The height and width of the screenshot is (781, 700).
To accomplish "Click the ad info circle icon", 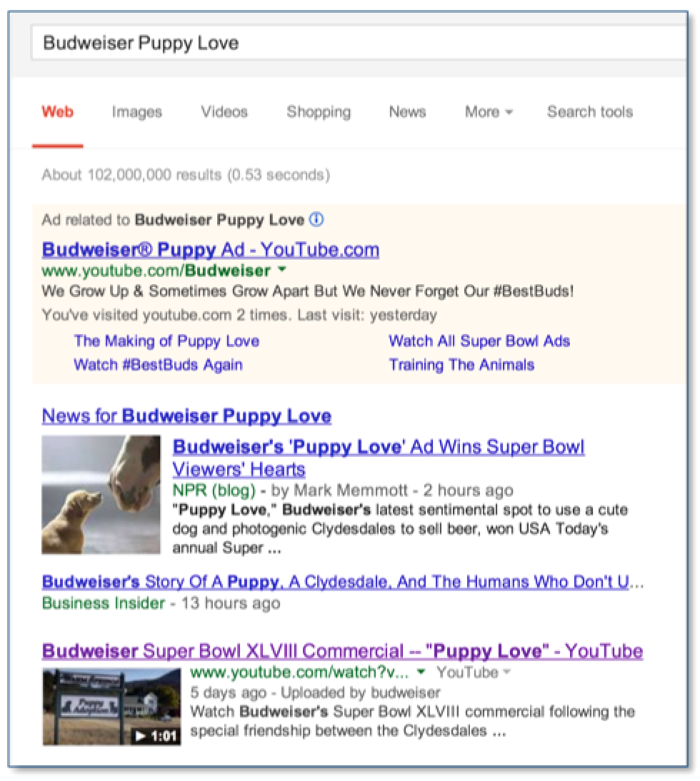I will 317,220.
